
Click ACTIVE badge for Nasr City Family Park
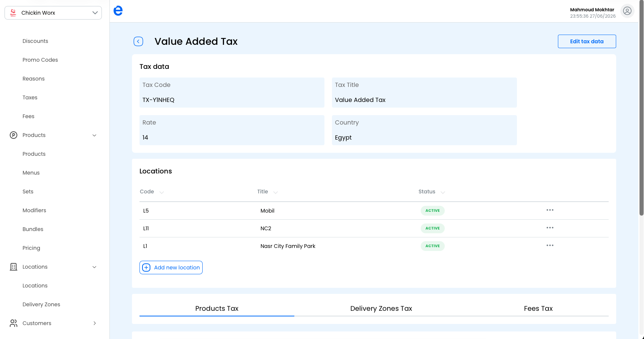point(433,246)
